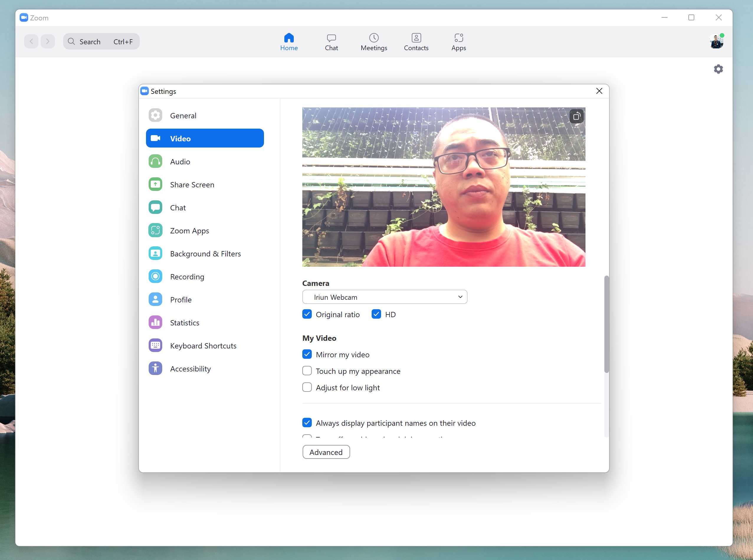
Task: Open the Iriun Webcam camera dropdown
Action: point(385,297)
